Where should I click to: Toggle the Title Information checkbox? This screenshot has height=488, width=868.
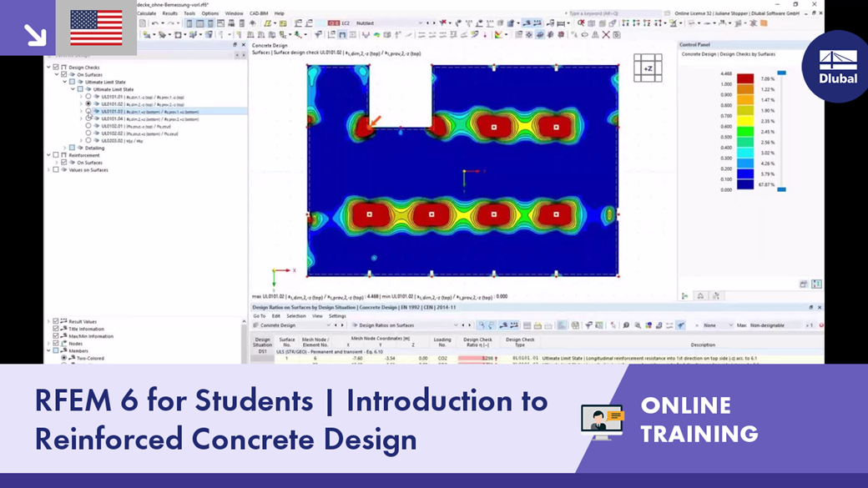(x=56, y=329)
